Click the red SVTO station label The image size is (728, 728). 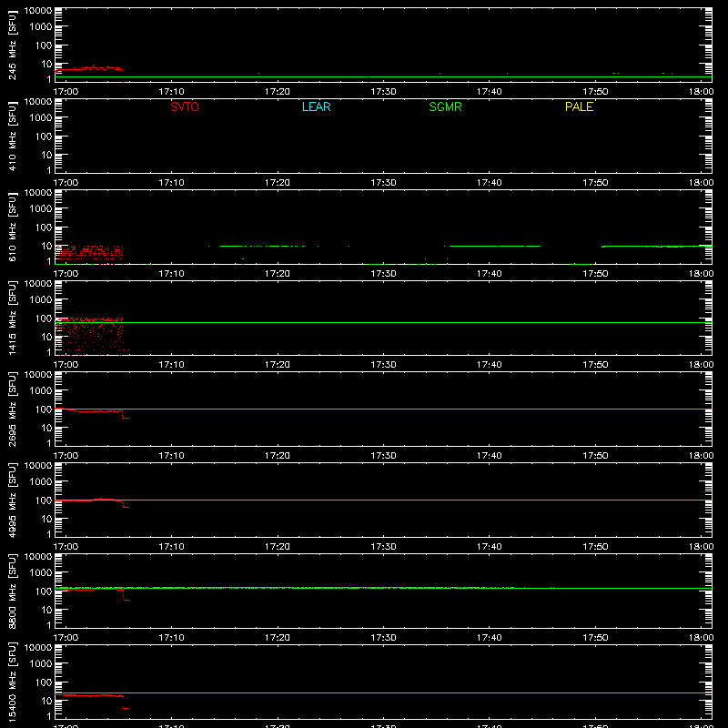tap(185, 106)
